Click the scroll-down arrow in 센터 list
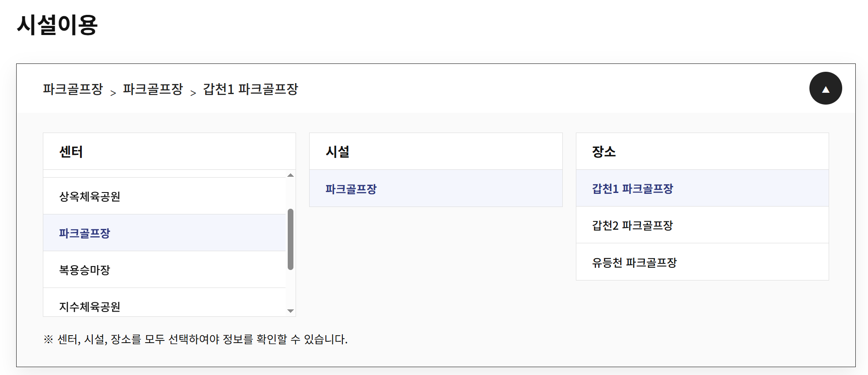The image size is (868, 375). tap(290, 311)
